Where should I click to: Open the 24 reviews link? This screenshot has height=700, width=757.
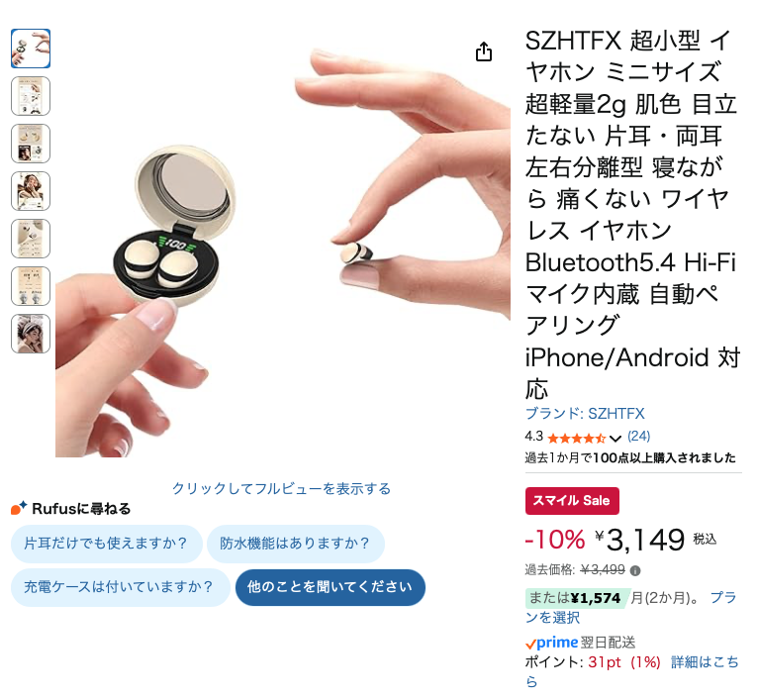point(638,437)
